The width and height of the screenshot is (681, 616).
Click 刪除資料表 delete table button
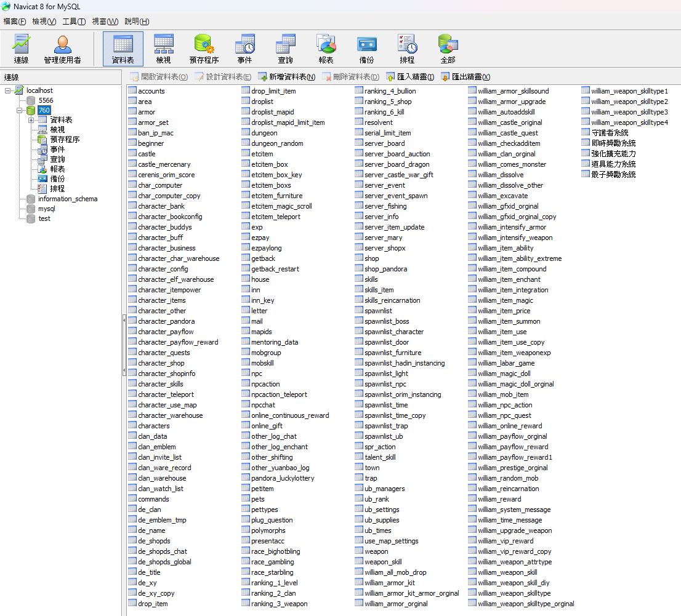351,77
